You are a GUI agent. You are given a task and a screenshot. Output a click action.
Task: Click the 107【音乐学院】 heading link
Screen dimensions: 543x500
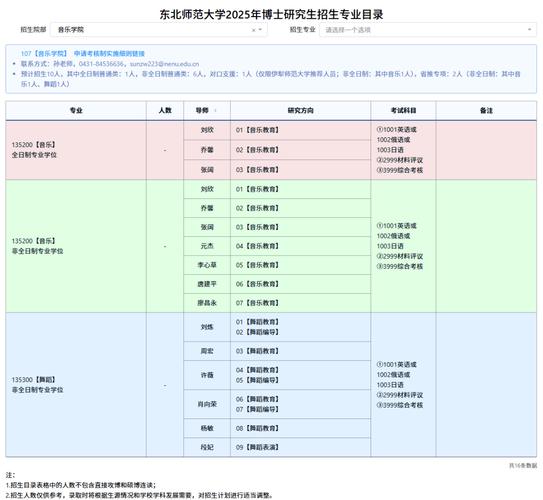[x=44, y=54]
